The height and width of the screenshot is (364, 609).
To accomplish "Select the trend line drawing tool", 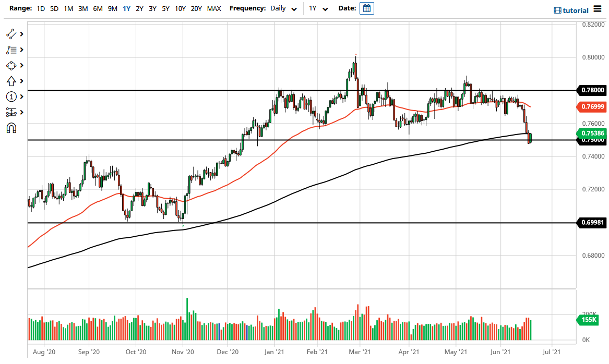I will click(10, 34).
